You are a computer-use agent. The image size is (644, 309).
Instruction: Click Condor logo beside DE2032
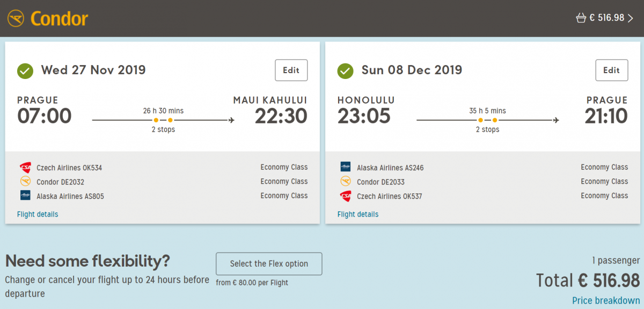coord(25,182)
